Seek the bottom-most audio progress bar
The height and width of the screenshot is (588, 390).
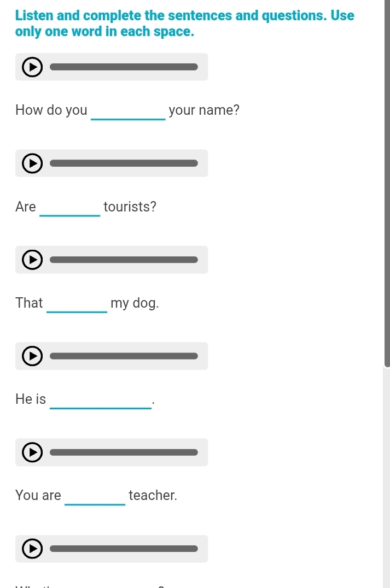coord(124,549)
